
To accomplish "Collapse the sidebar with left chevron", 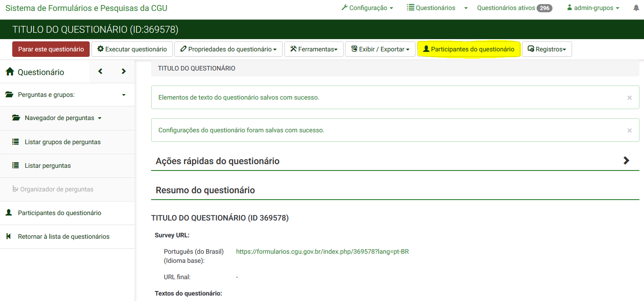I will [x=100, y=71].
